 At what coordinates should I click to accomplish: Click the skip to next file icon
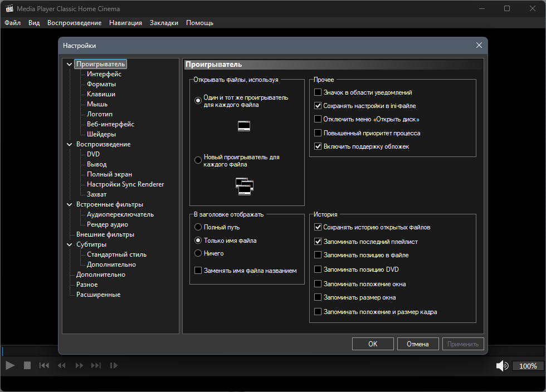pos(96,365)
